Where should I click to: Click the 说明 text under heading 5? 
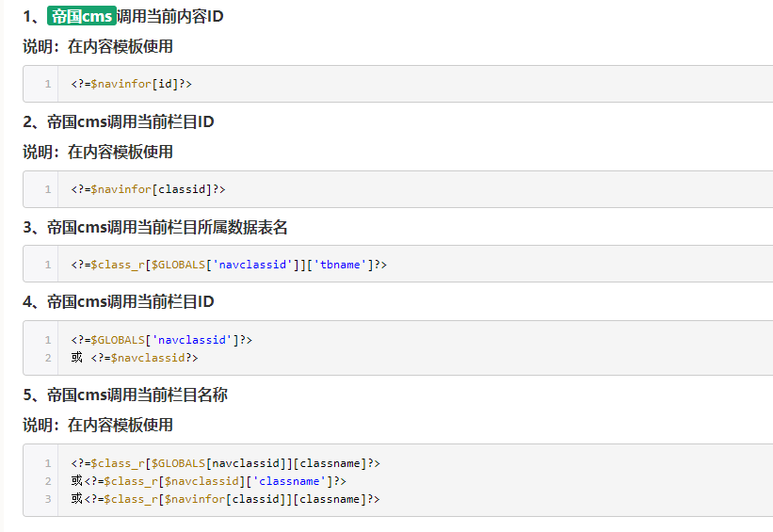tap(98, 425)
